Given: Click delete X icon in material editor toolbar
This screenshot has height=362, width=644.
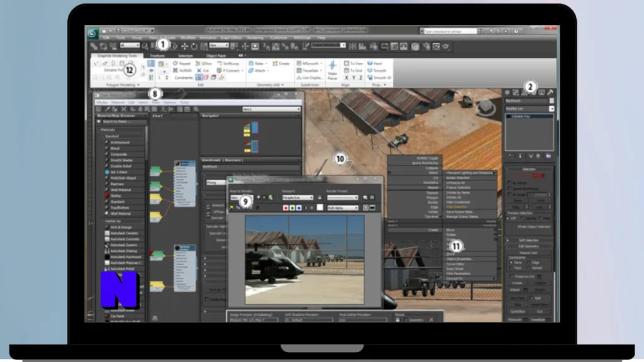Looking at the screenshot, I should [124, 109].
